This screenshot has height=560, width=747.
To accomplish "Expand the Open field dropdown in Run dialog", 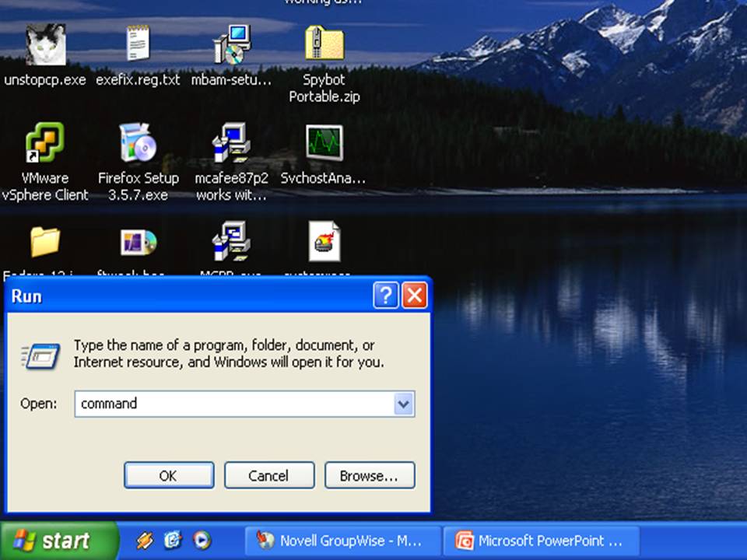I will (403, 404).
